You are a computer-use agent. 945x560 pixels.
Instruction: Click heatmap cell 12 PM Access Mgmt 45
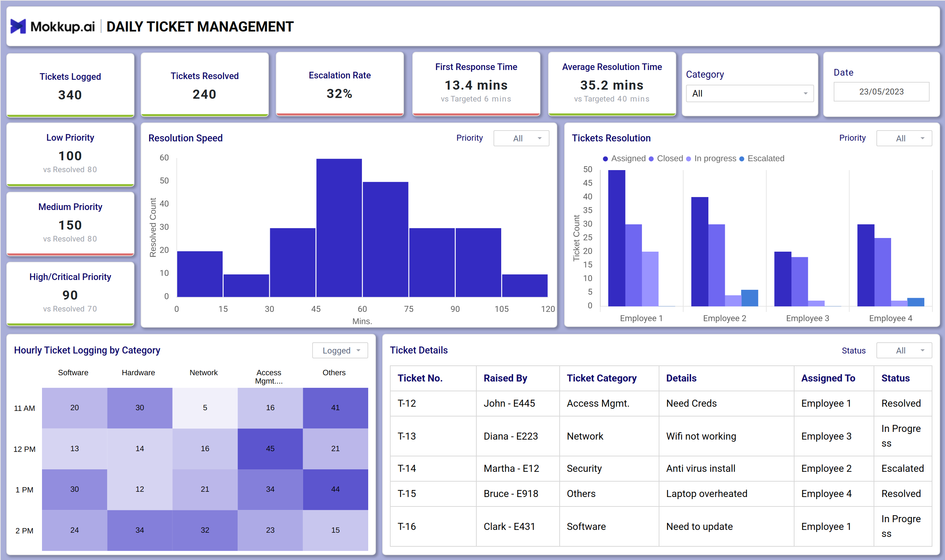(x=270, y=449)
